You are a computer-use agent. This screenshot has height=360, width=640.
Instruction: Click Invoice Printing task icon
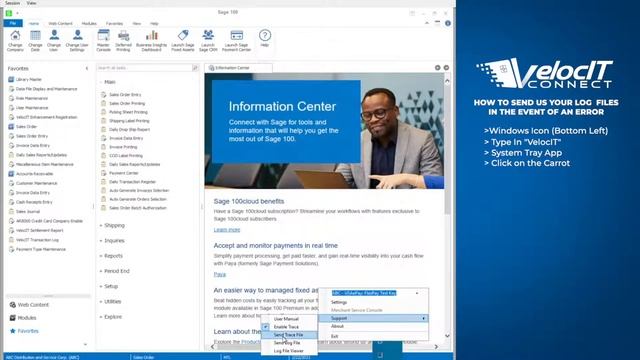103,147
